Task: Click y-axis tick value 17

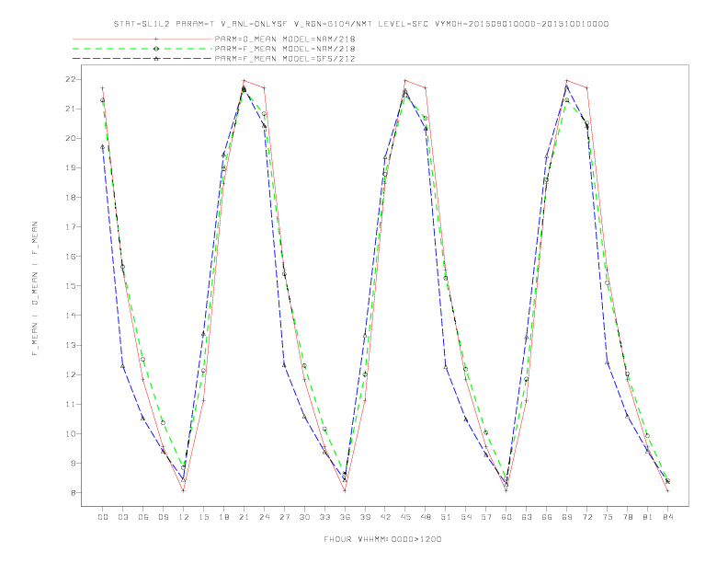Action: coord(70,226)
